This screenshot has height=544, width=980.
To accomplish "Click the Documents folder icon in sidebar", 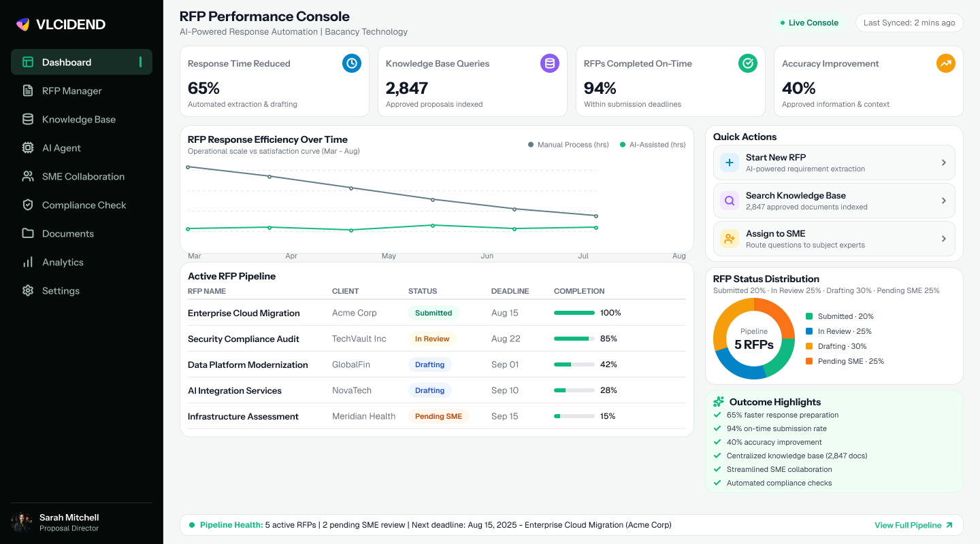I will [28, 233].
